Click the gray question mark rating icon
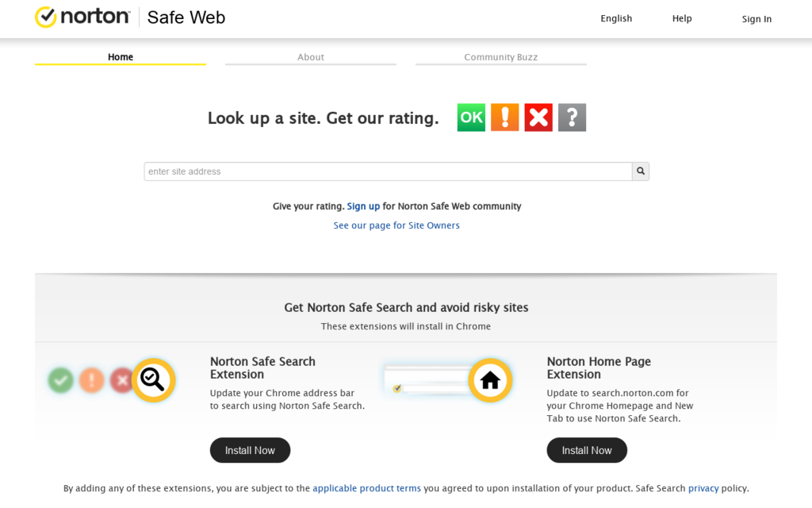This screenshot has height=508, width=812. click(x=573, y=117)
